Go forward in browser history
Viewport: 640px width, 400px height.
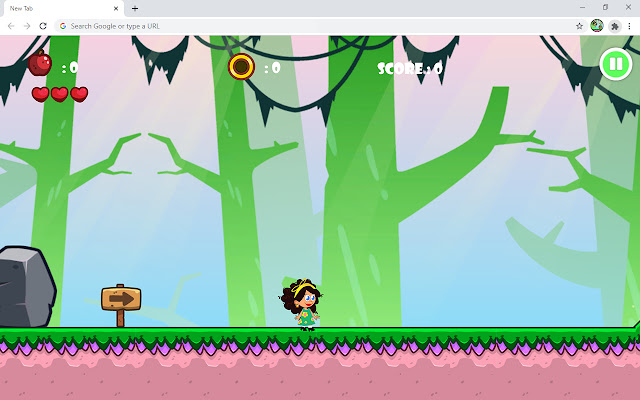point(27,26)
